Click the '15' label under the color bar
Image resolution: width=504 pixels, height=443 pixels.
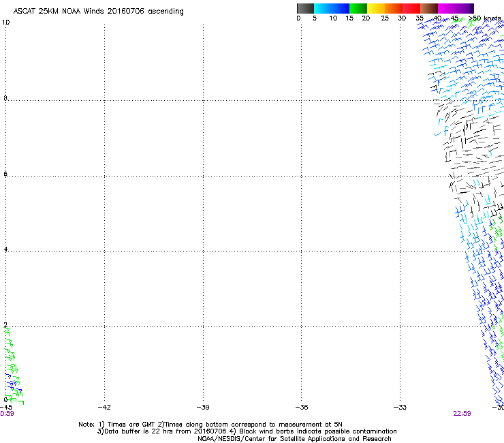(x=349, y=18)
